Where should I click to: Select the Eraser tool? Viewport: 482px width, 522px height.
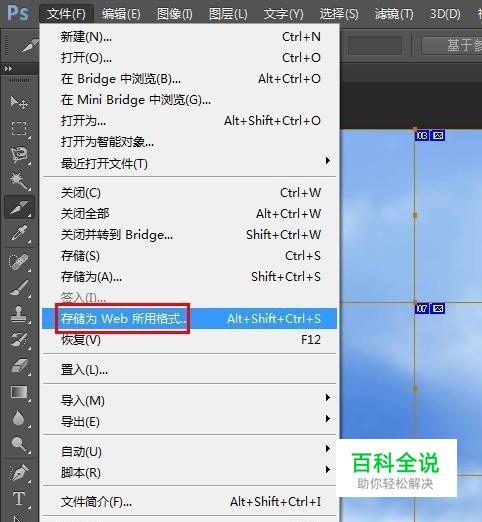pos(19,366)
